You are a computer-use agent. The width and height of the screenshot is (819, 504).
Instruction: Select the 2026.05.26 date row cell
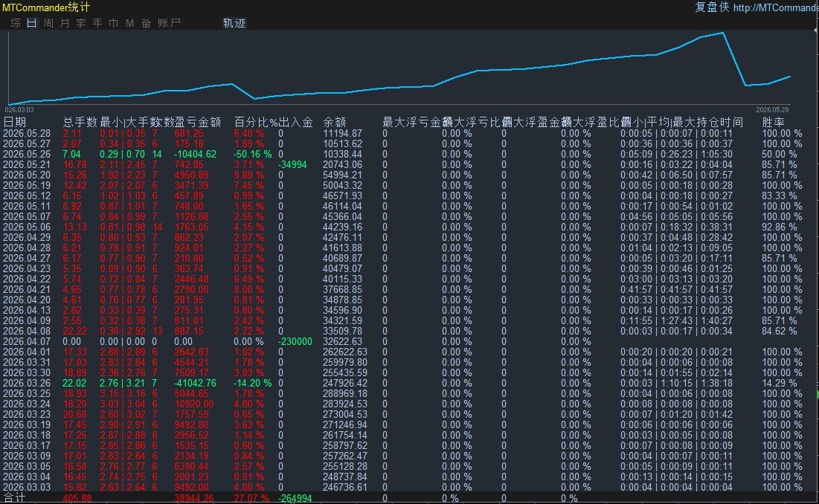click(27, 154)
